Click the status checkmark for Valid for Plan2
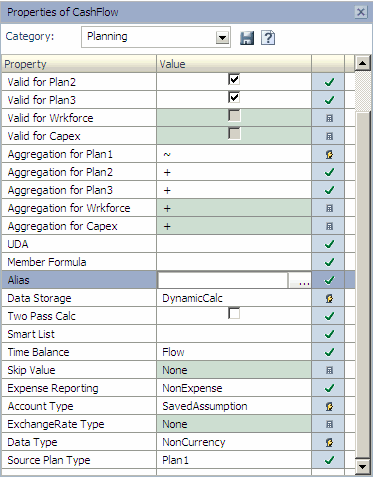 pyautogui.click(x=329, y=82)
